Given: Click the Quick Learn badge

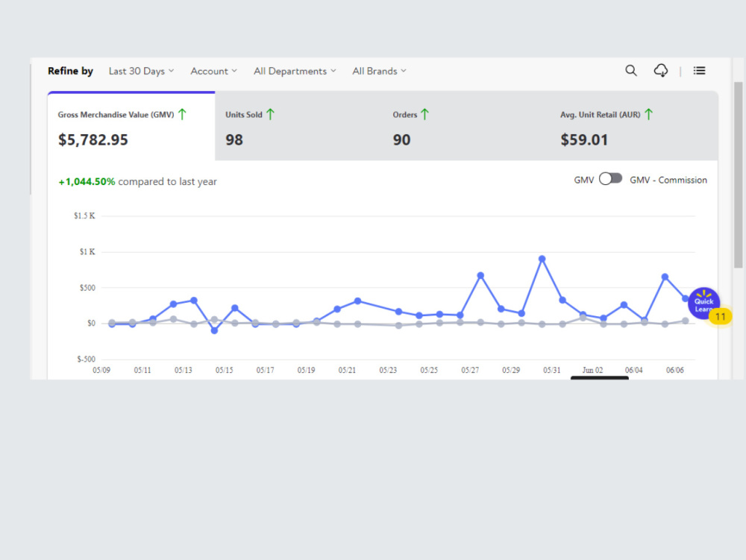Looking at the screenshot, I should pyautogui.click(x=703, y=301).
